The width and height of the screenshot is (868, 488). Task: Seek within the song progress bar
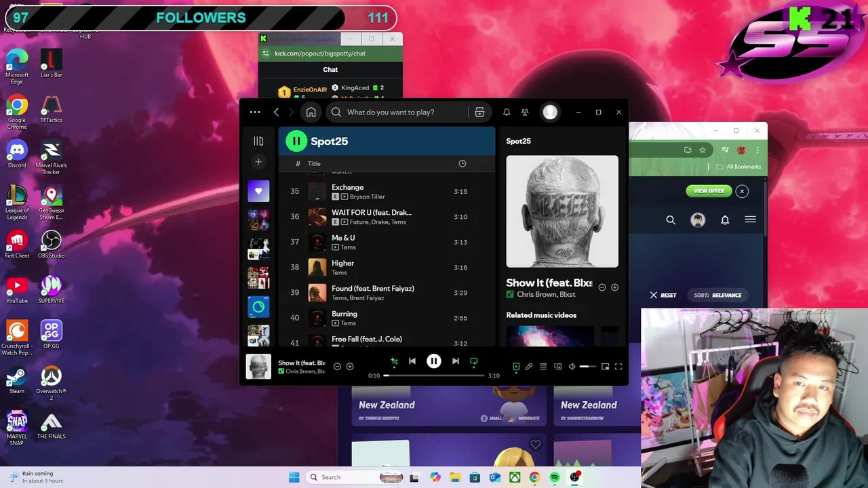[x=434, y=375]
